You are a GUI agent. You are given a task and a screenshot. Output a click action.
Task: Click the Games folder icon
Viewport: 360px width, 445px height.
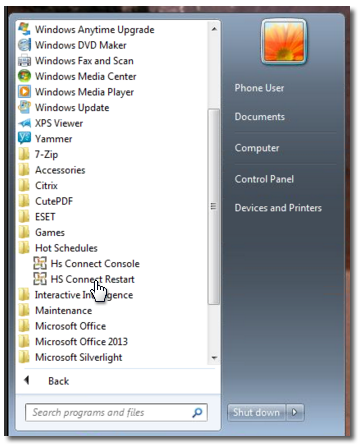[24, 232]
